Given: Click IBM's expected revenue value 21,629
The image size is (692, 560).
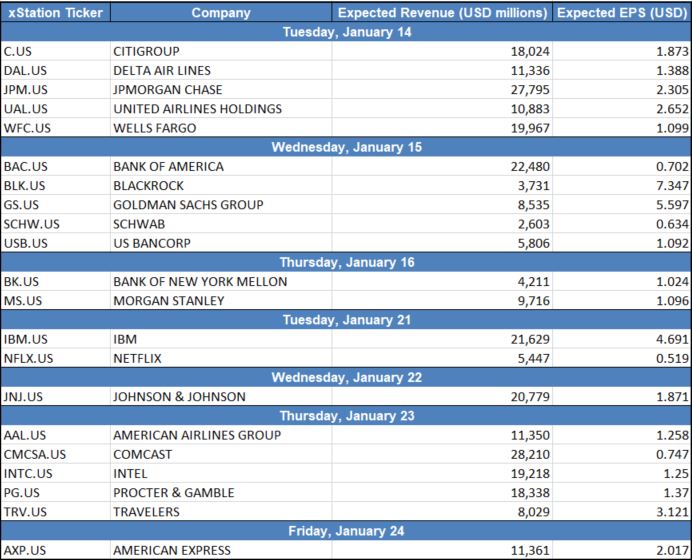Looking at the screenshot, I should click(523, 340).
